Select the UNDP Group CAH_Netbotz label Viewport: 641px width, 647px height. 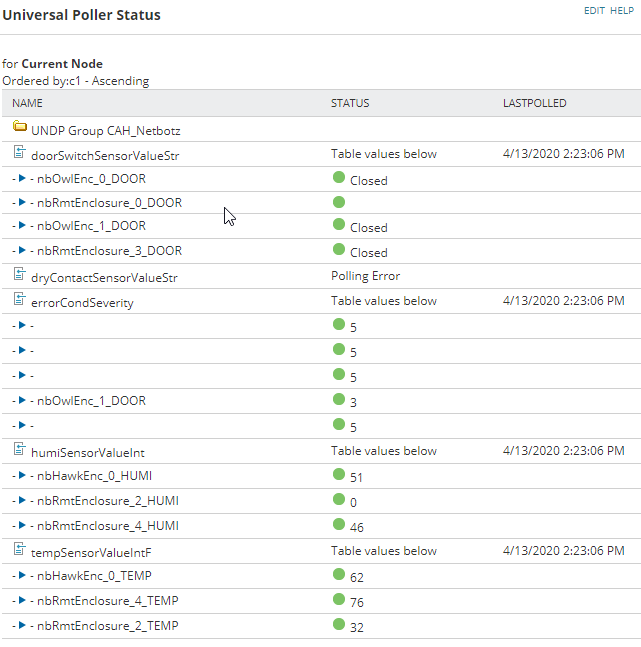point(106,131)
